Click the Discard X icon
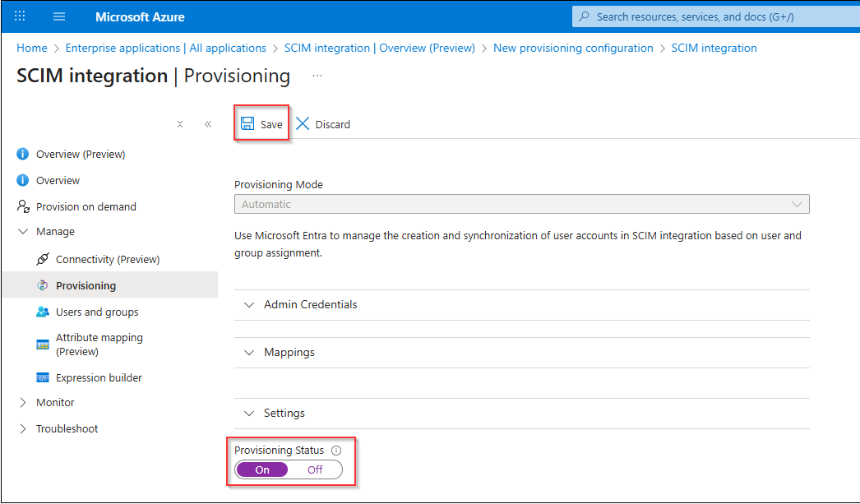The height and width of the screenshot is (504, 860). tap(303, 123)
